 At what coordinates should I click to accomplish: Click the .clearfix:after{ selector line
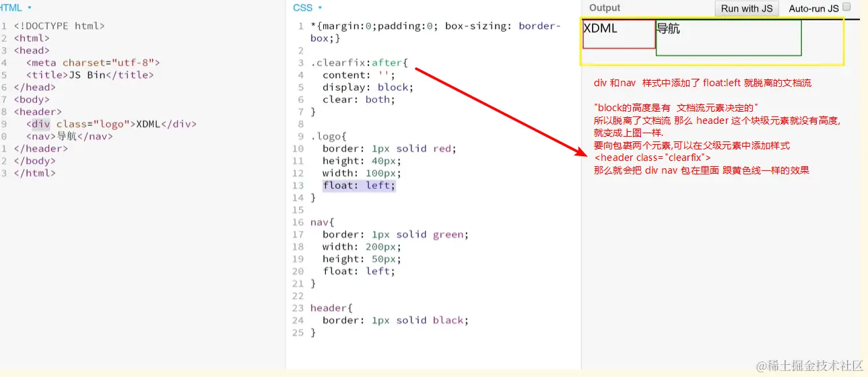(x=359, y=63)
